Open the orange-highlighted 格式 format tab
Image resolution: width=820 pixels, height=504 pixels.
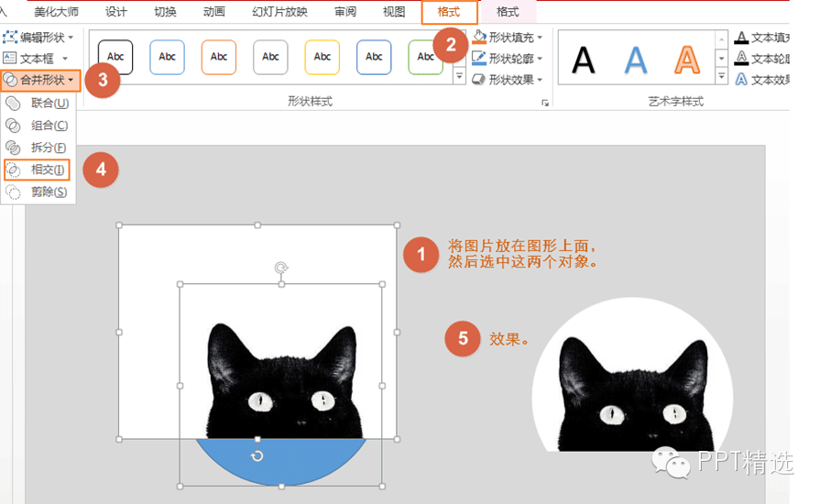click(x=449, y=12)
